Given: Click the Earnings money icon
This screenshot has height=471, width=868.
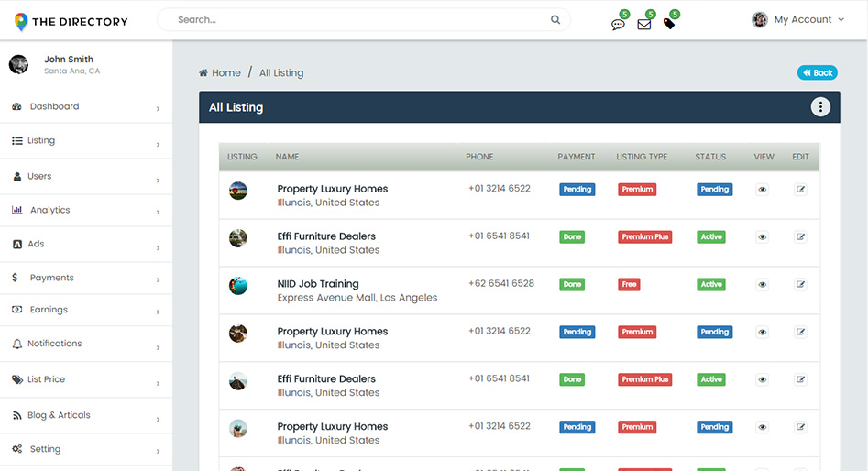Looking at the screenshot, I should point(17,310).
